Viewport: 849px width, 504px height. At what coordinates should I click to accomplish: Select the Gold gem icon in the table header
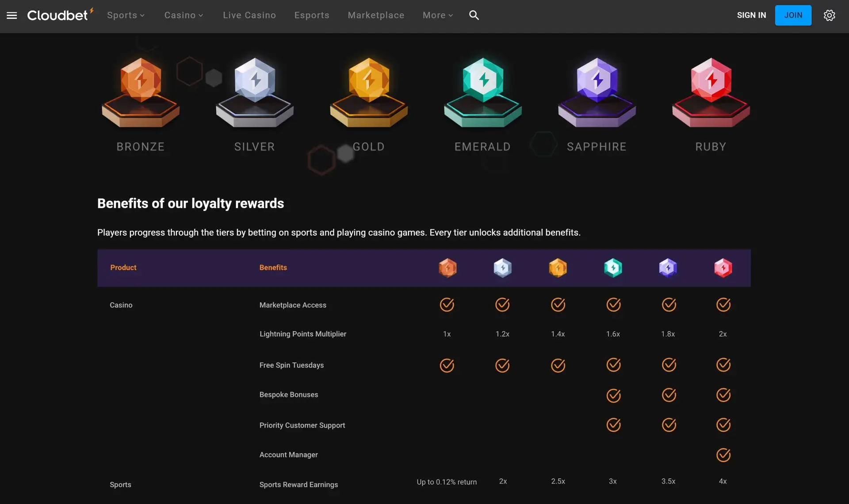click(558, 267)
